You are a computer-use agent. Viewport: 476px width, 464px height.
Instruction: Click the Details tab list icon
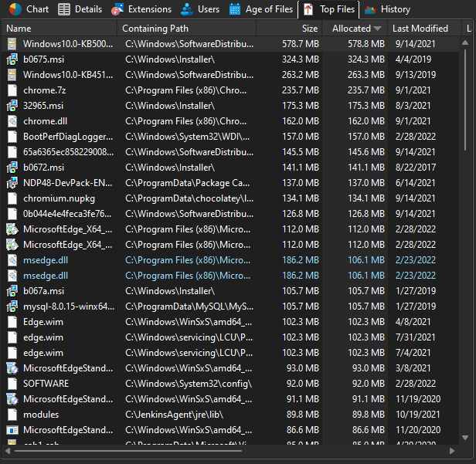(x=64, y=9)
